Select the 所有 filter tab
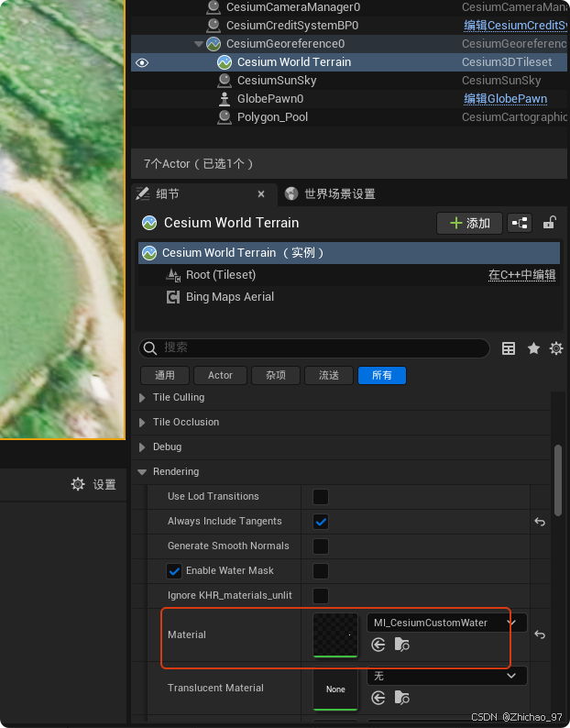The height and width of the screenshot is (728, 570). [x=382, y=376]
